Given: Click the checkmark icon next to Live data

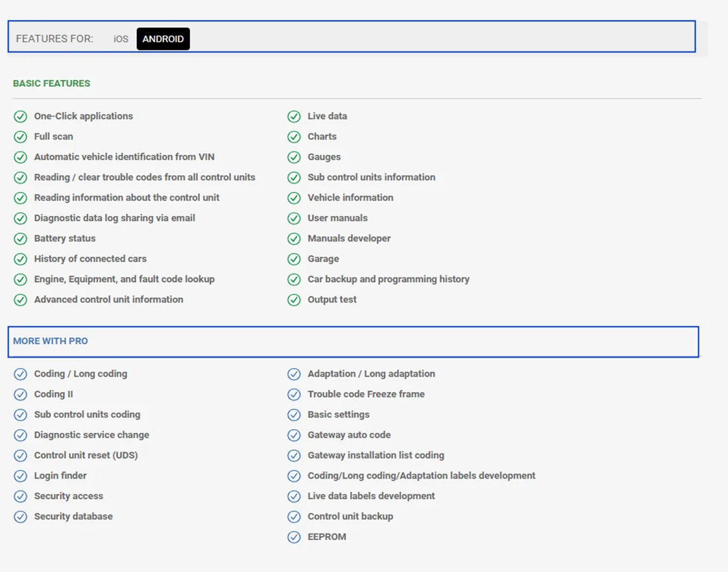Looking at the screenshot, I should 294,117.
